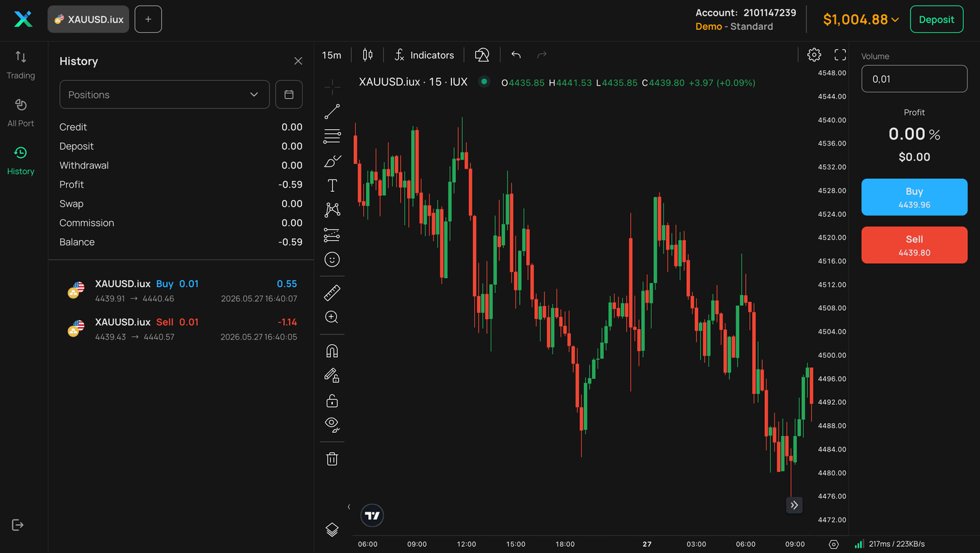
Task: Toggle stay in drawing mode
Action: pos(332,375)
